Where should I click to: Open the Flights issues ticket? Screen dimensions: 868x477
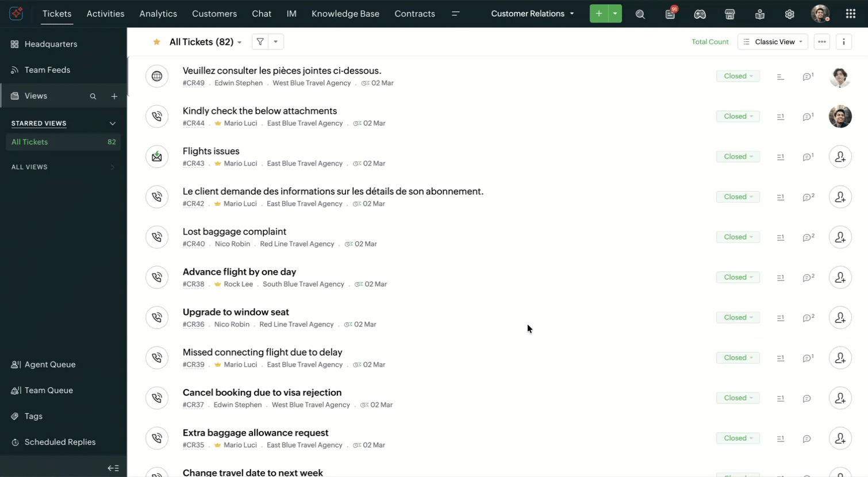click(211, 151)
